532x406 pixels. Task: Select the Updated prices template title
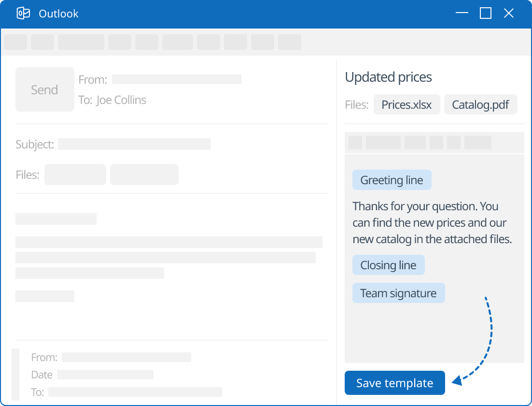[x=388, y=77]
